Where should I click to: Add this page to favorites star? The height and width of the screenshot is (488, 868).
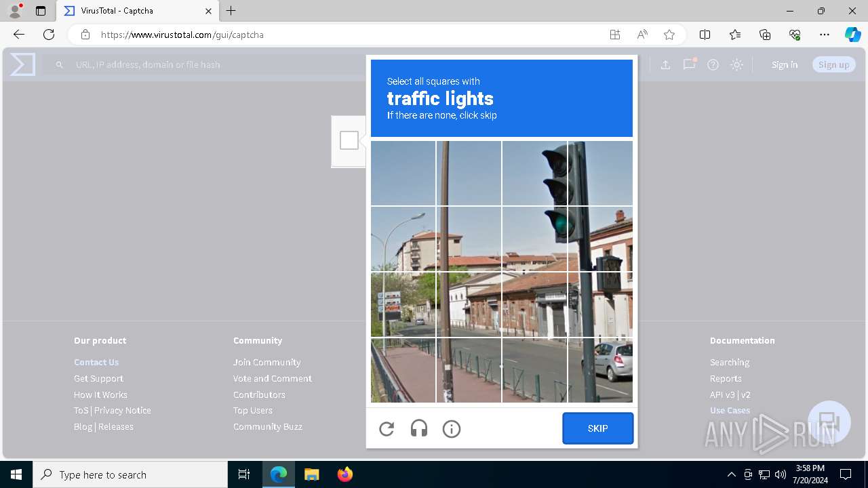669,35
